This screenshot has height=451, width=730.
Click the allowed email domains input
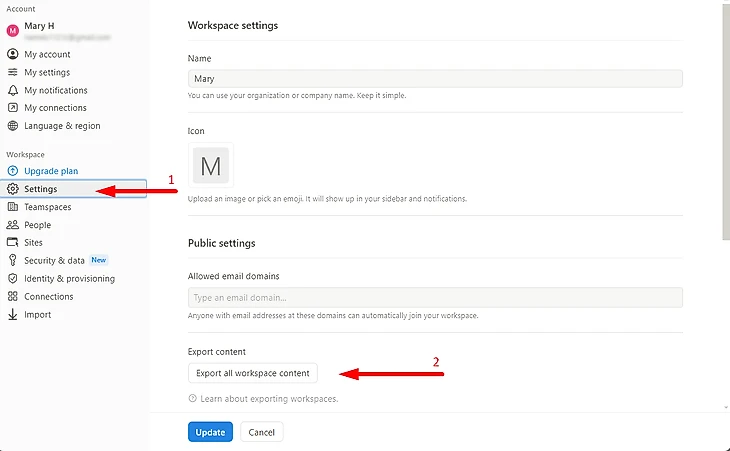435,297
